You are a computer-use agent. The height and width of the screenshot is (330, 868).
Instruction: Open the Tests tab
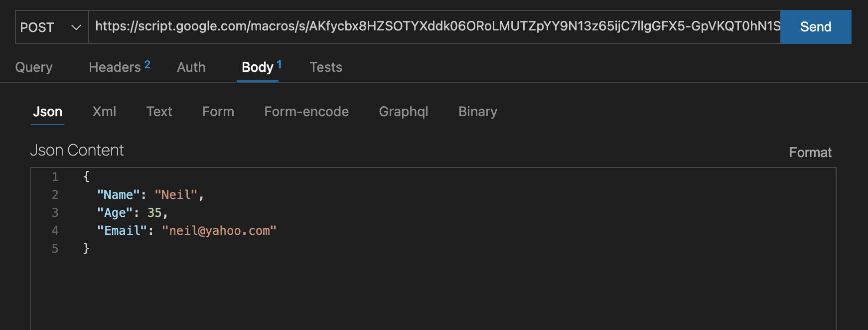pos(326,67)
